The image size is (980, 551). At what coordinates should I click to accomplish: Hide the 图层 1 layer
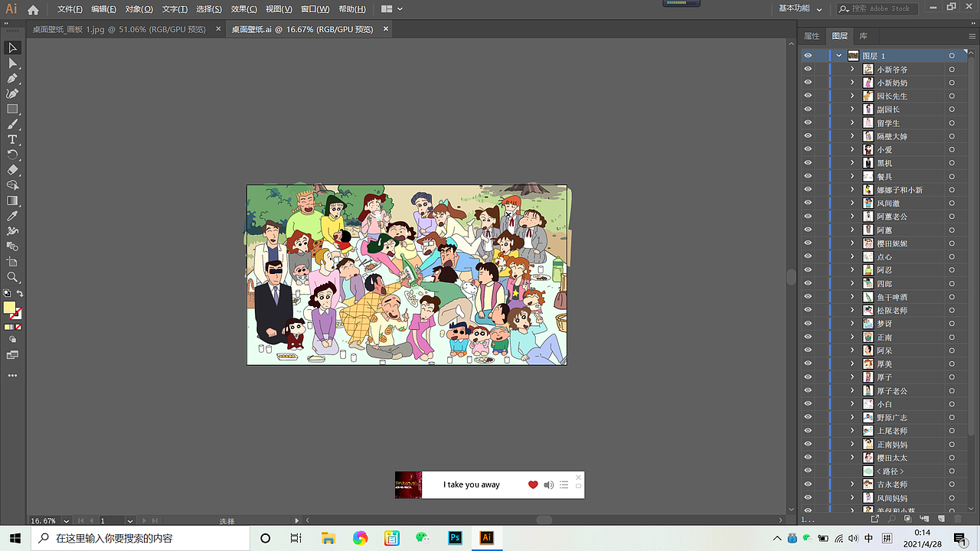(808, 56)
